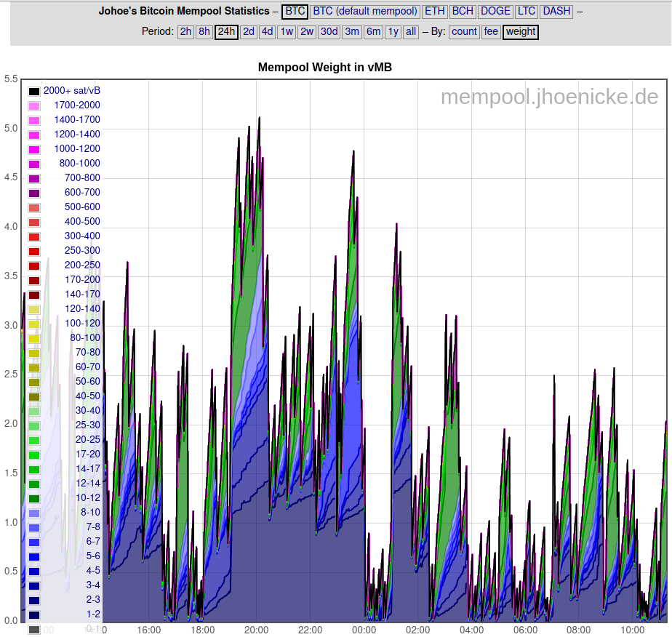Toggle the 120-140 fee swatch

34,310
